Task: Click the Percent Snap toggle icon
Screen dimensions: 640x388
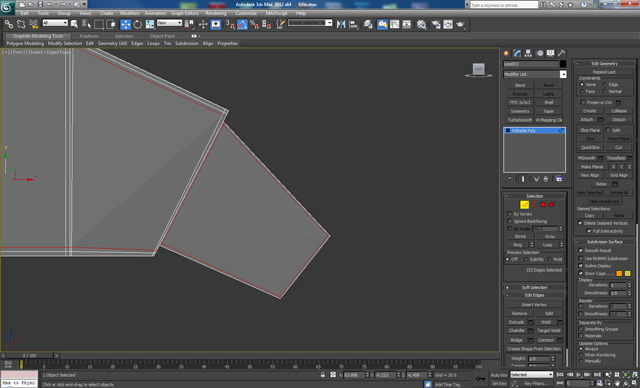Action: point(254,24)
